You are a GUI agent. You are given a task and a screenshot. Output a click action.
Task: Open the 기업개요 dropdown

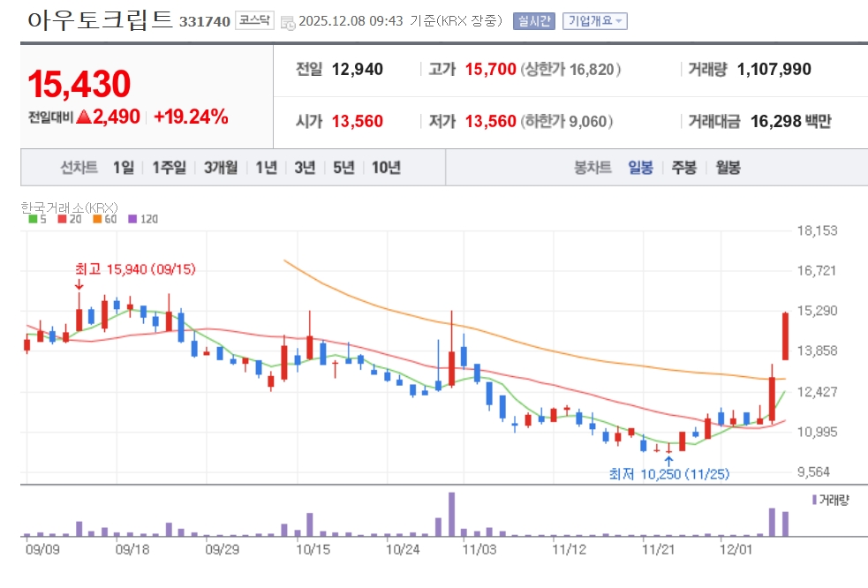(594, 21)
